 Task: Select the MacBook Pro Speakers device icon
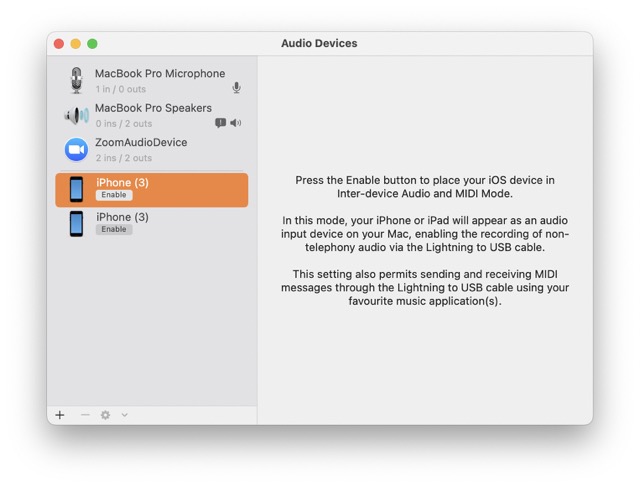[76, 115]
